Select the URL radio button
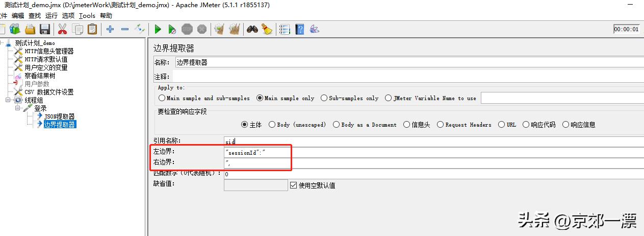The height and width of the screenshot is (236, 644). [x=501, y=125]
